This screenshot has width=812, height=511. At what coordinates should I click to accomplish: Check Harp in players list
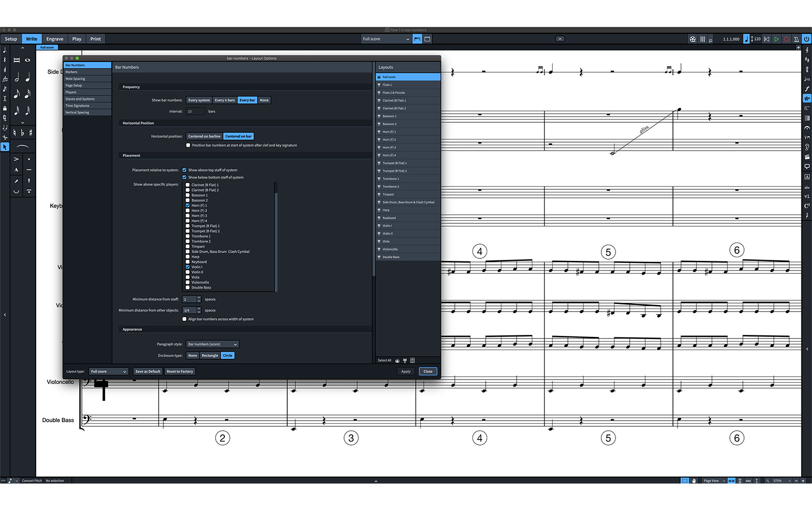coord(188,257)
